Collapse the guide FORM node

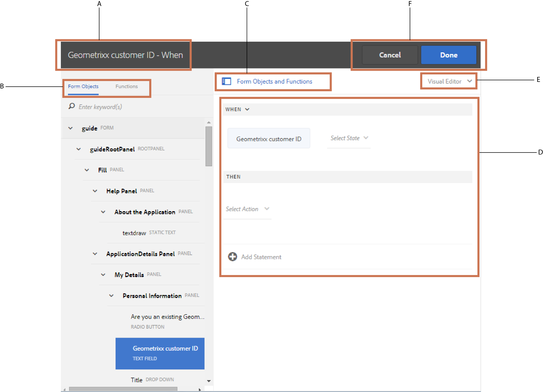[70, 128]
